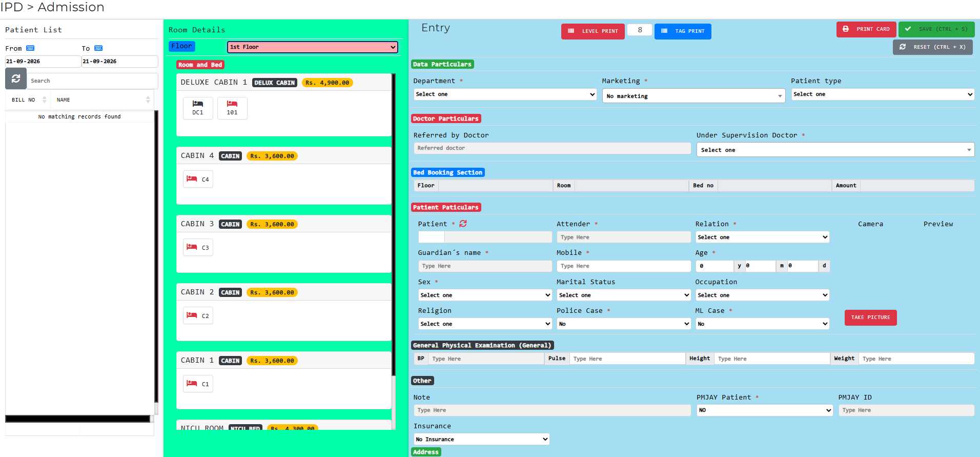Sort the list by BILL NO column
The image size is (980, 457).
pos(29,100)
